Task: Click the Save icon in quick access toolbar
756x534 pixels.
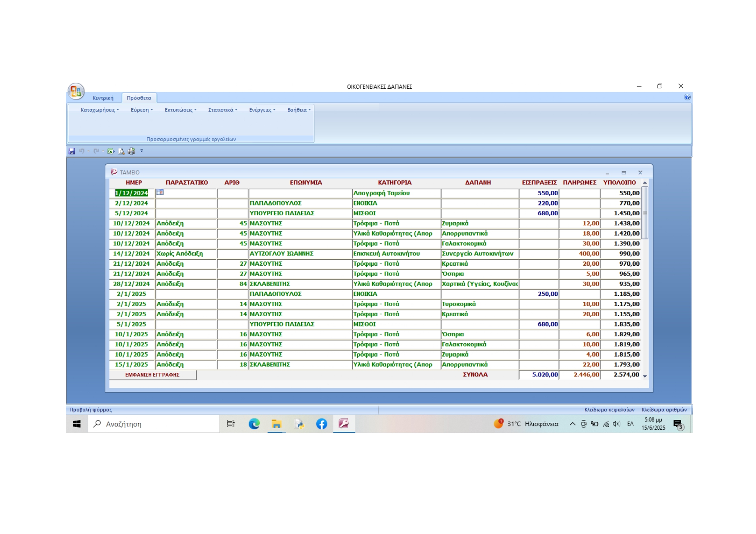Action: 72,151
